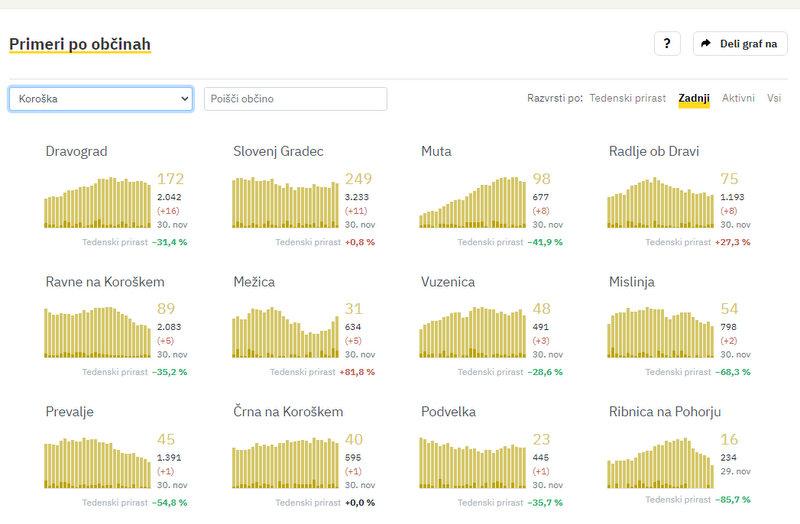Click the Ravne na Koroškem chart
This screenshot has height=524, width=800.
tap(97, 332)
